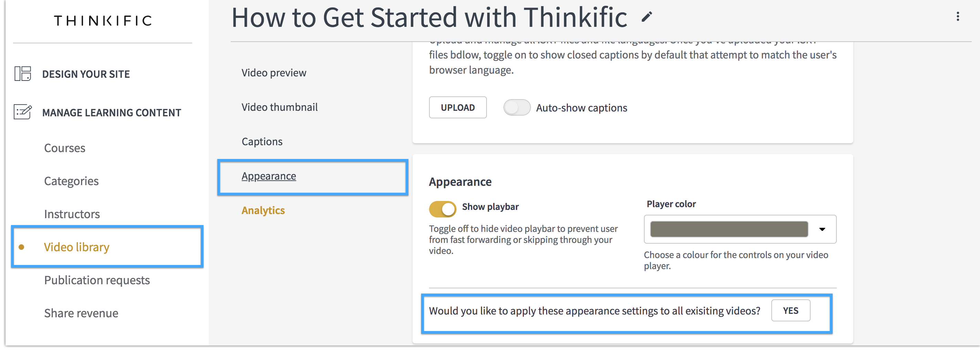This screenshot has height=351, width=980.
Task: Open the Analytics section
Action: pos(263,210)
